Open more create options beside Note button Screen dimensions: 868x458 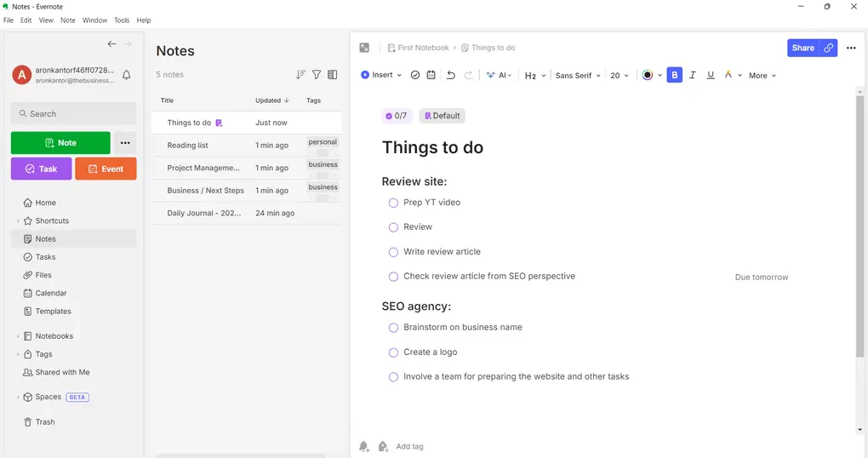125,143
